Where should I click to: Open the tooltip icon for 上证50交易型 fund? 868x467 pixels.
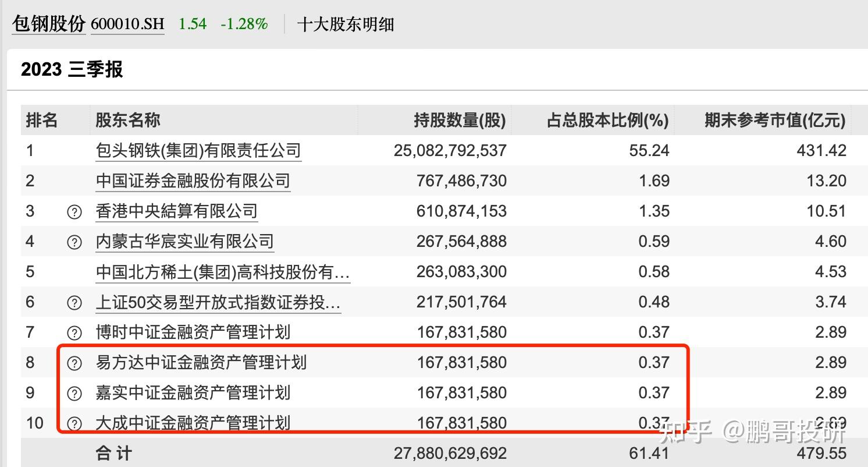[74, 302]
